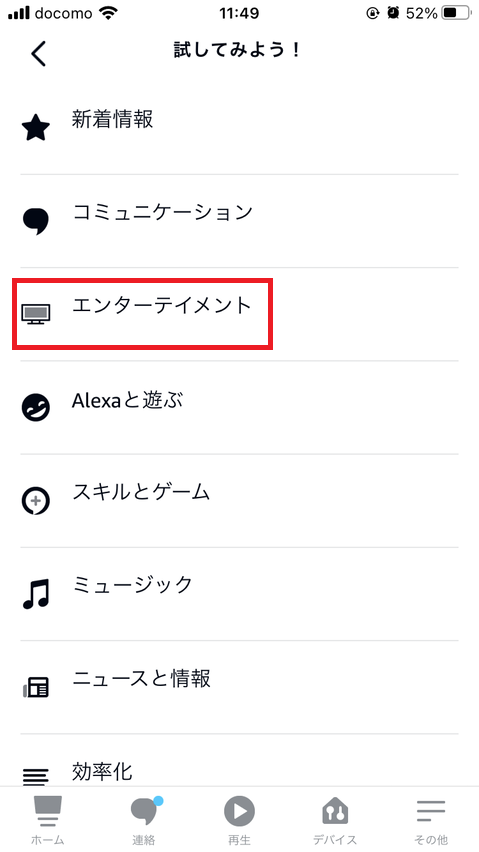
Task: Open the ミュージック category
Action: coord(240,594)
